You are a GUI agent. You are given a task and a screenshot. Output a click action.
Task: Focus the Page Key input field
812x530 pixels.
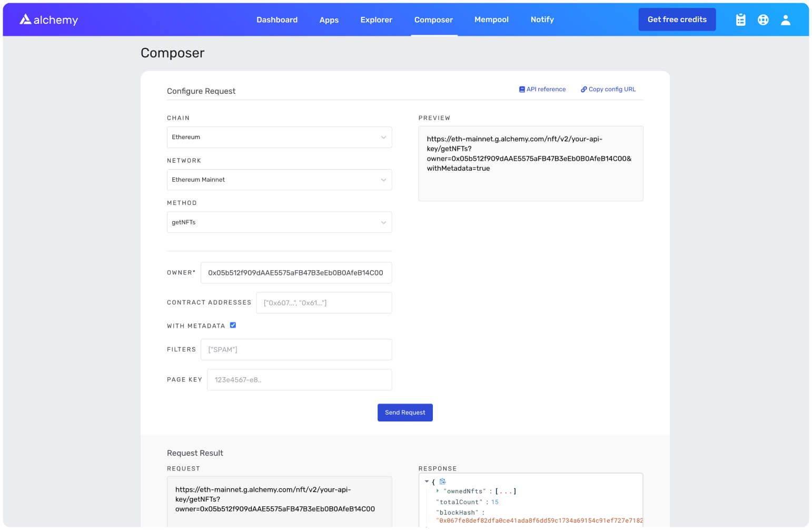[x=299, y=380]
